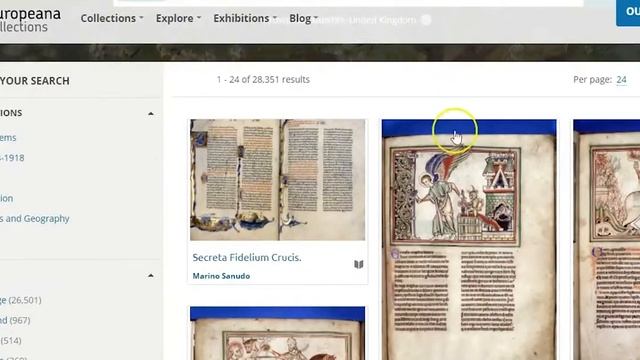The image size is (640, 360).
Task: Select the filter option with 967 results
Action: pos(15,320)
